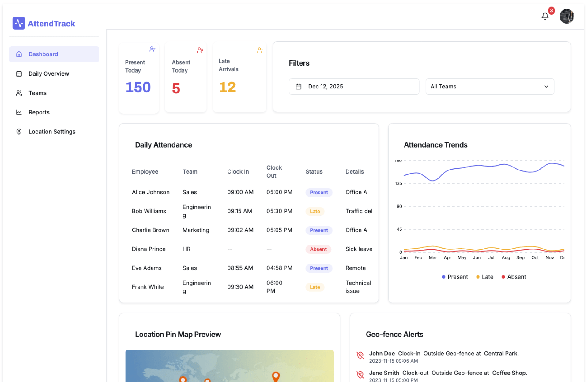This screenshot has height=382, width=588.
Task: Click John Doe's geo-fence alert icon
Action: click(x=360, y=355)
